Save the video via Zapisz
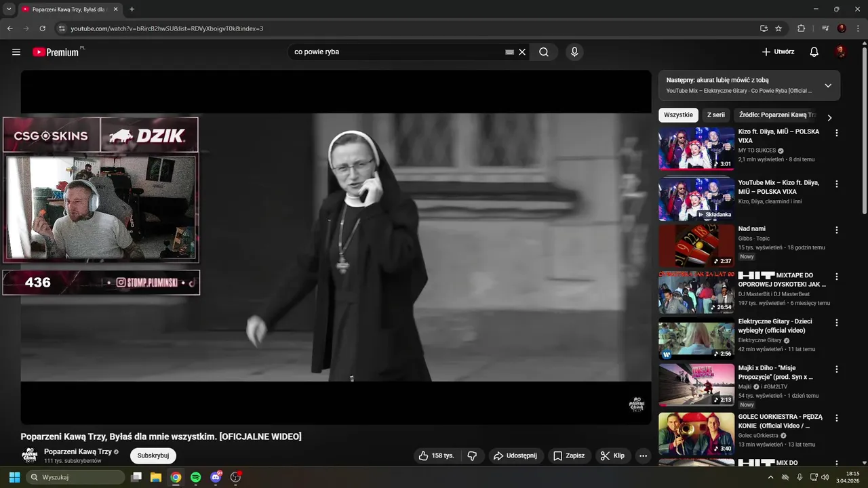This screenshot has width=868, height=488. [568, 455]
